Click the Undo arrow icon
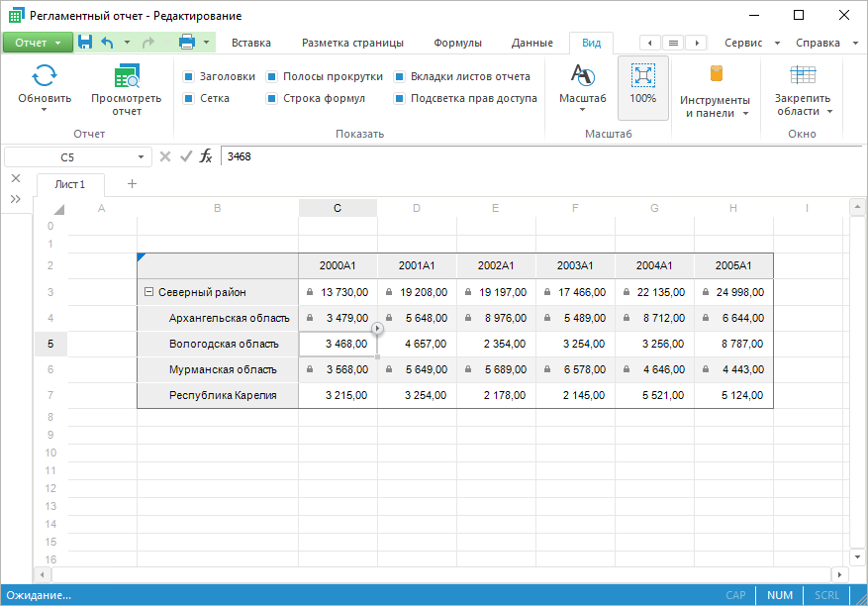The image size is (868, 606). 108,43
